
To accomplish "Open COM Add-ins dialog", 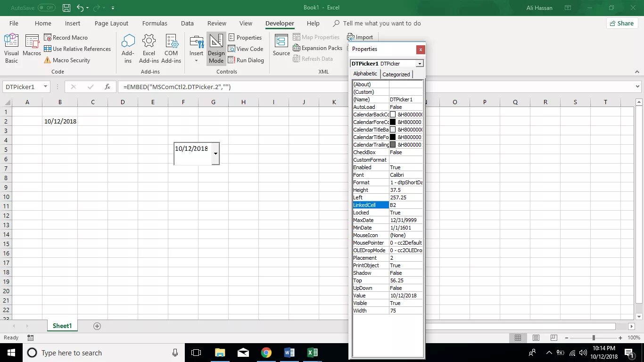I will tap(171, 49).
